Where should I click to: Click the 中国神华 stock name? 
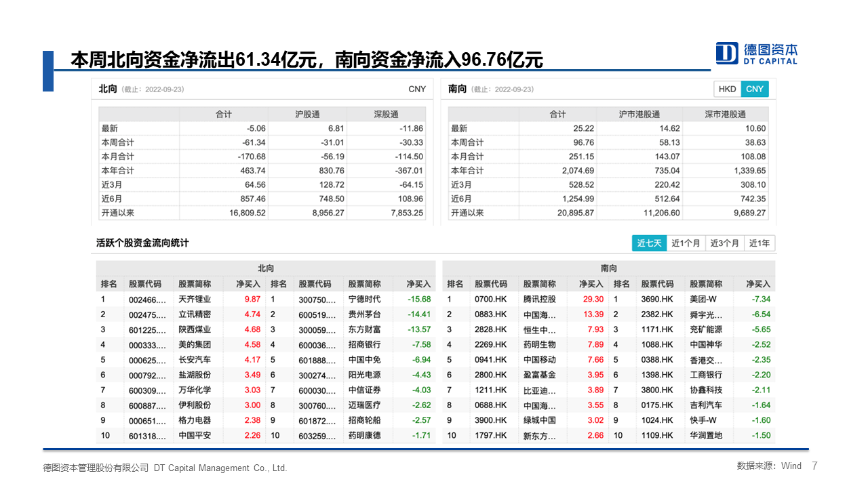pos(707,344)
